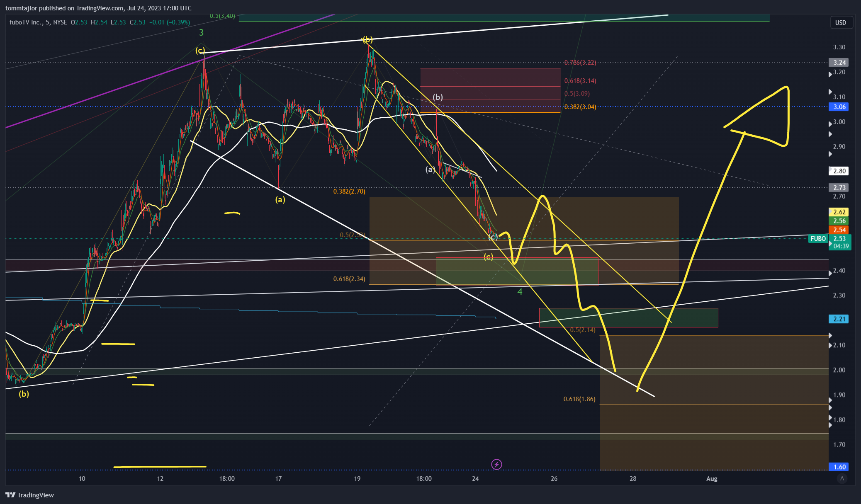This screenshot has width=861, height=504.
Task: Select the 0.786(3.22) Fibonacci label
Action: click(580, 63)
